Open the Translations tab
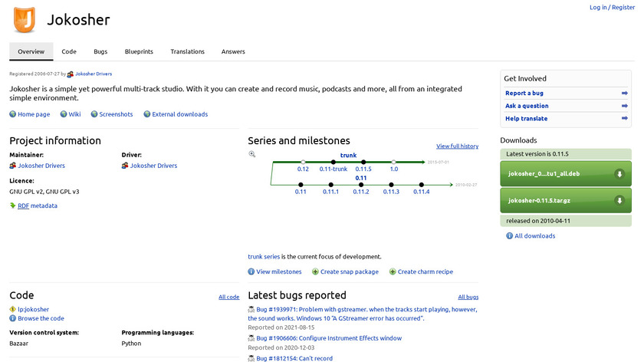This screenshot has height=362, width=644. coord(187,51)
